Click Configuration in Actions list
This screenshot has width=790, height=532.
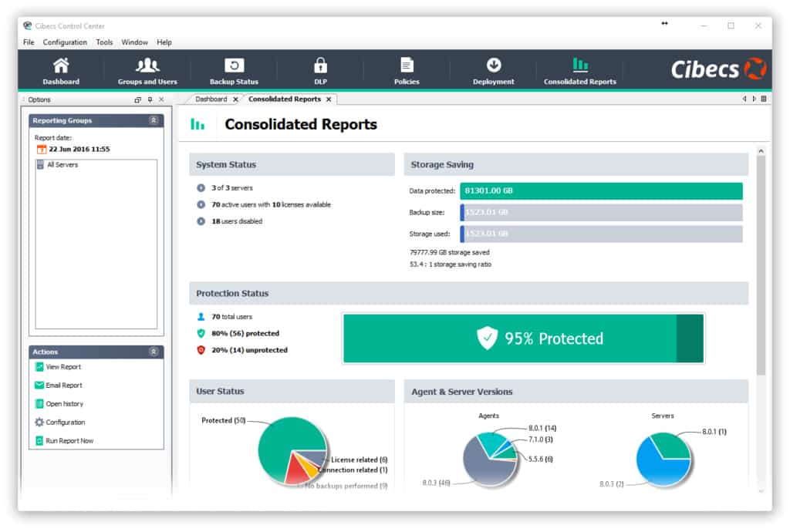point(66,423)
